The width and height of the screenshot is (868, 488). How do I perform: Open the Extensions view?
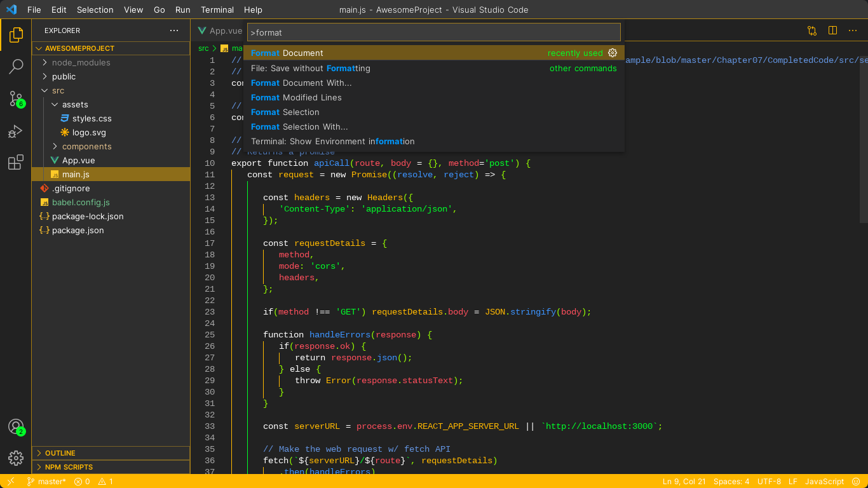coord(16,163)
